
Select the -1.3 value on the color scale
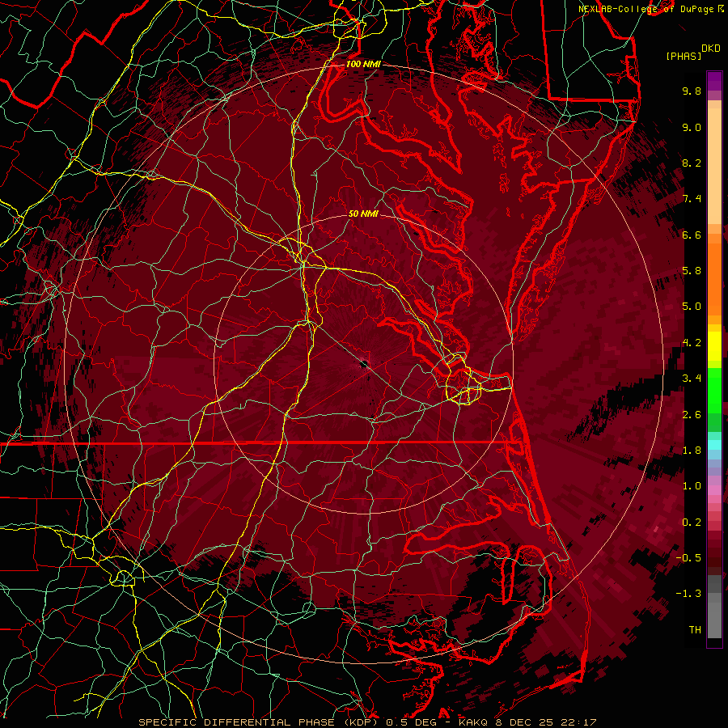(x=689, y=594)
